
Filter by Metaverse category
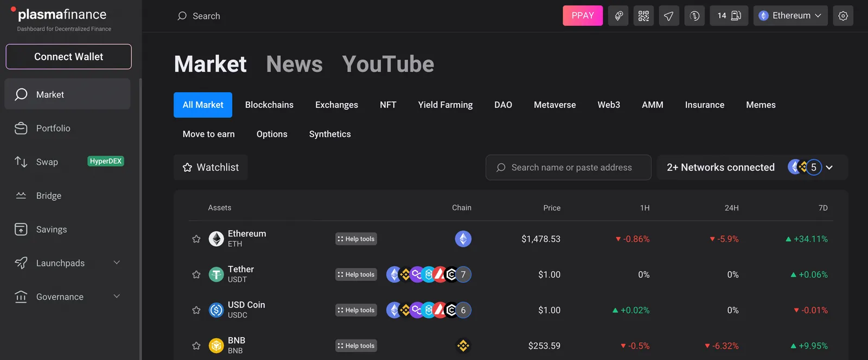554,105
